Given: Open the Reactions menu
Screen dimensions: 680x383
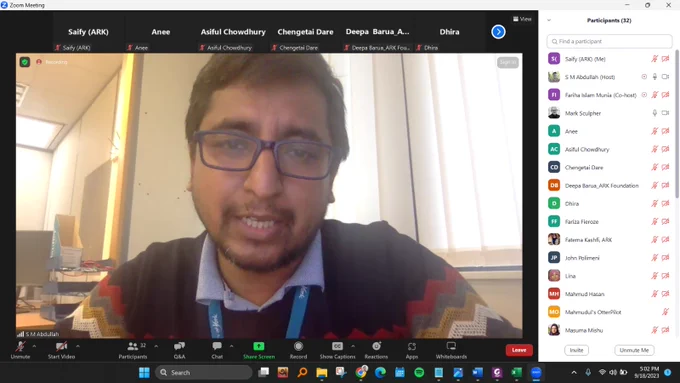Looking at the screenshot, I should (376, 350).
